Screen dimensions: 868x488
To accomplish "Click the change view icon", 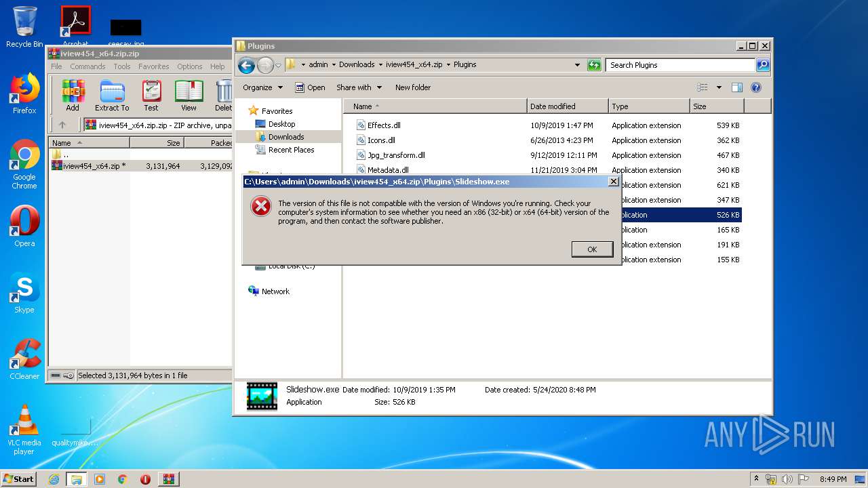I will [703, 87].
